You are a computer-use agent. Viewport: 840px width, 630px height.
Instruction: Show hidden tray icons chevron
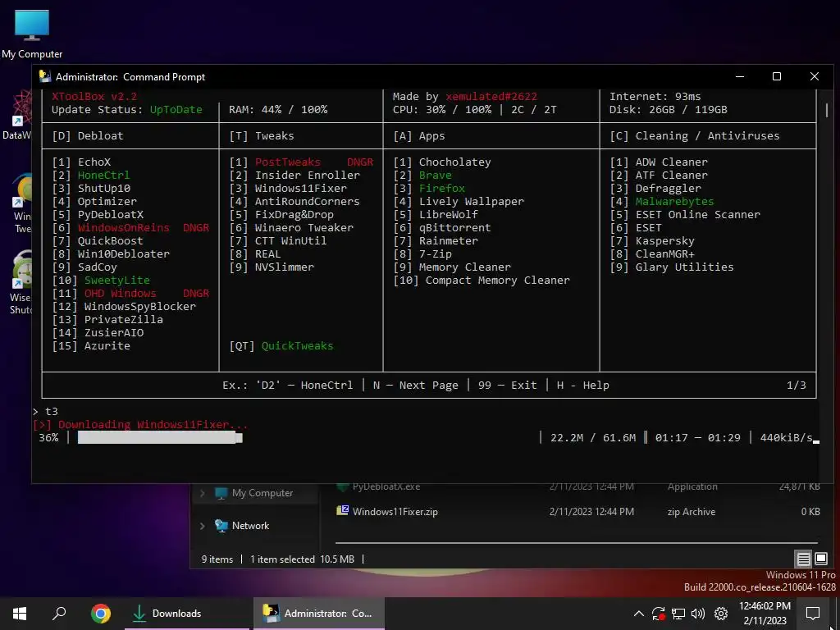pyautogui.click(x=638, y=614)
